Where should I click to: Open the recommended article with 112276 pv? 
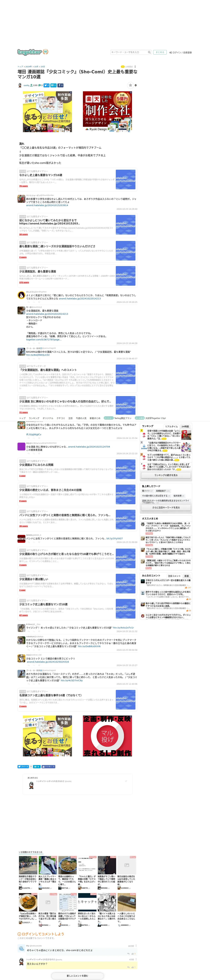(28, 872)
